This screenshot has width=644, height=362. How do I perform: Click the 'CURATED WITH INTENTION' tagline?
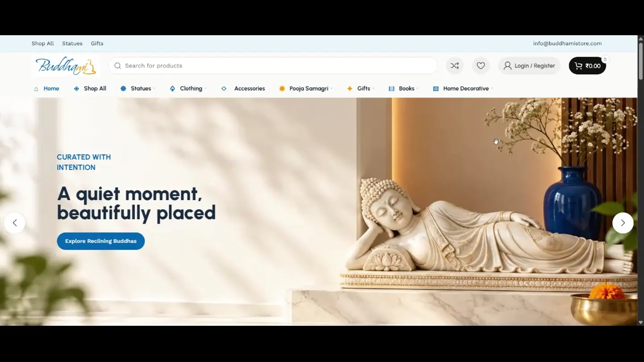(x=84, y=162)
